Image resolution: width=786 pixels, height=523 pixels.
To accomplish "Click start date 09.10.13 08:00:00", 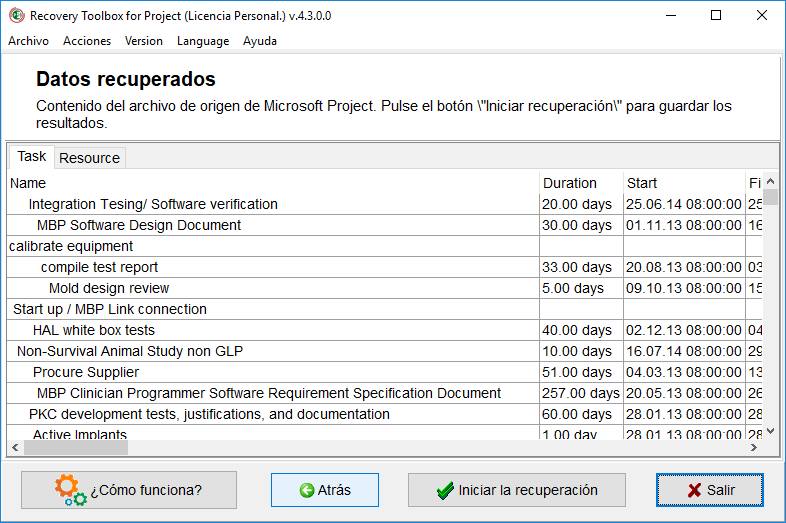I will pos(684,288).
